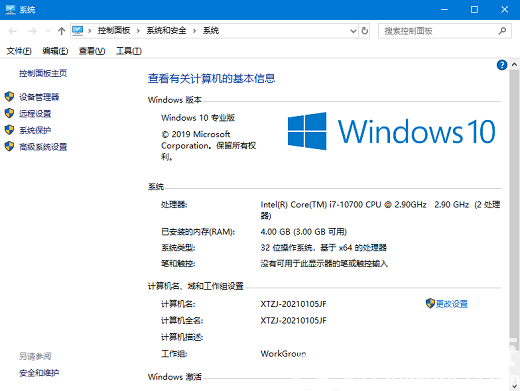Viewport: 520px width, 391px height.
Task: Open 控制面板主页 link
Action: pos(43,73)
